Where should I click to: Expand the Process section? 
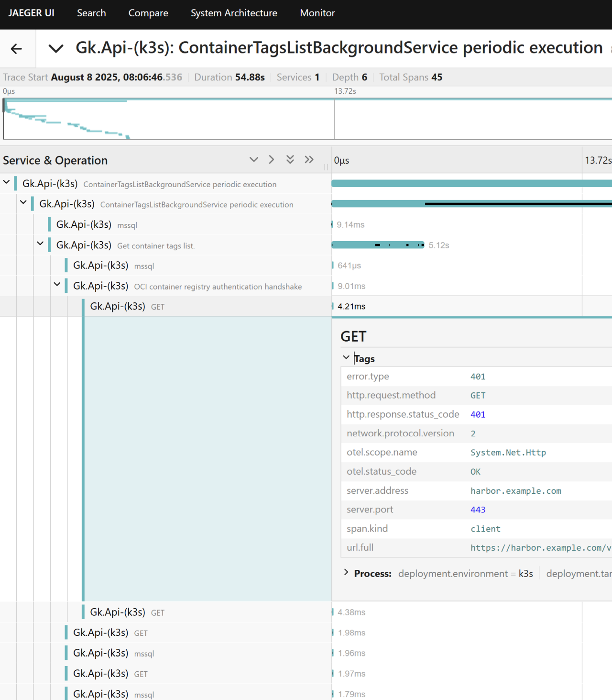(x=347, y=573)
